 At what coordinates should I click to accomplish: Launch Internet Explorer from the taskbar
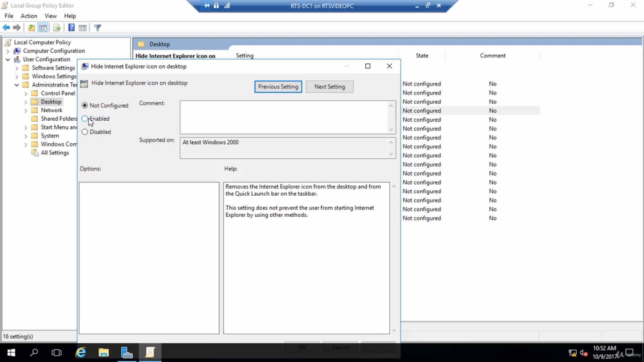click(x=81, y=352)
